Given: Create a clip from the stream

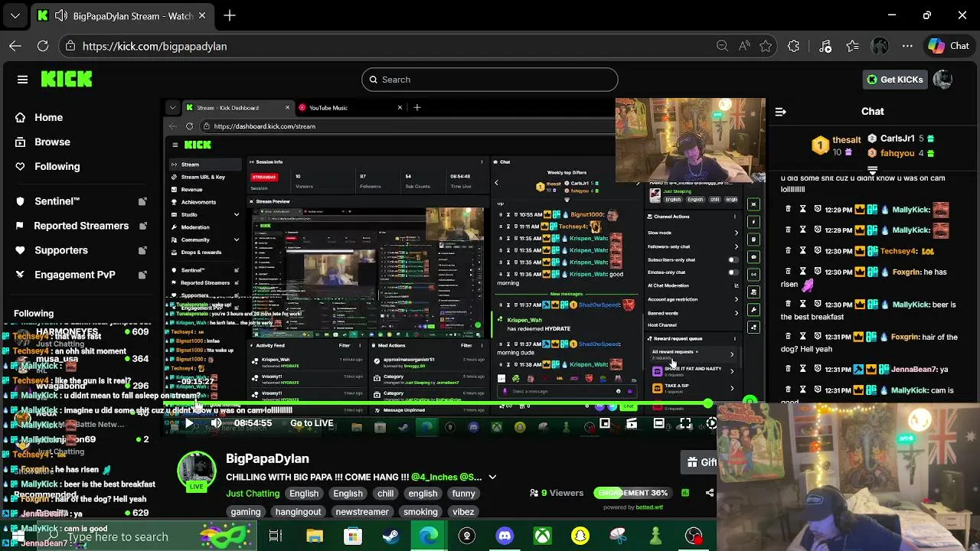Looking at the screenshot, I should click(632, 423).
